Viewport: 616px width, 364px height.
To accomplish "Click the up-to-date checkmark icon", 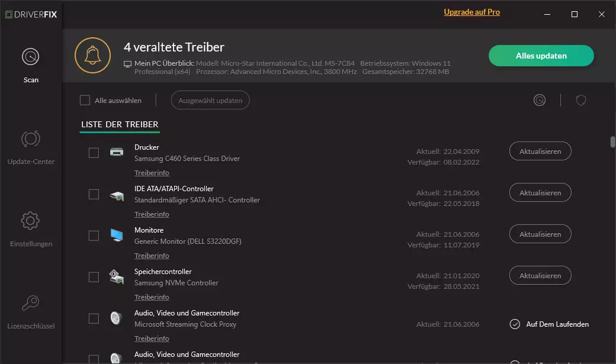I will [515, 324].
